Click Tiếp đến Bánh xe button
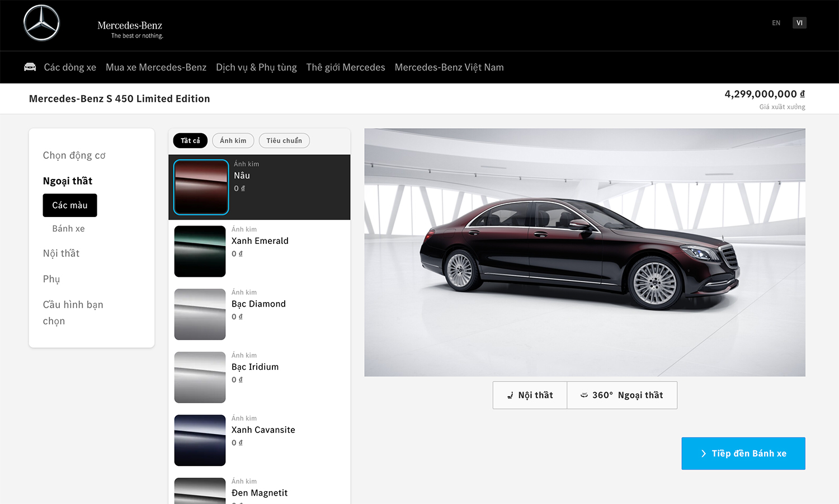839x504 pixels. click(743, 454)
